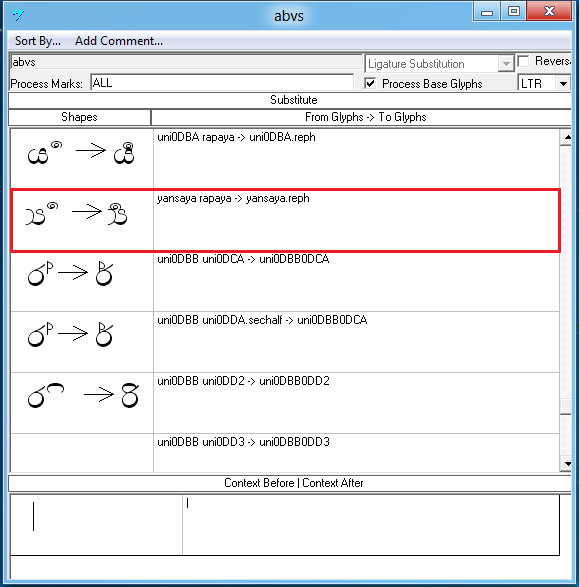Select text uni0DBB uni0DDA.sechalf -> uni0DBB0DCA
The image size is (579, 587).
point(262,320)
